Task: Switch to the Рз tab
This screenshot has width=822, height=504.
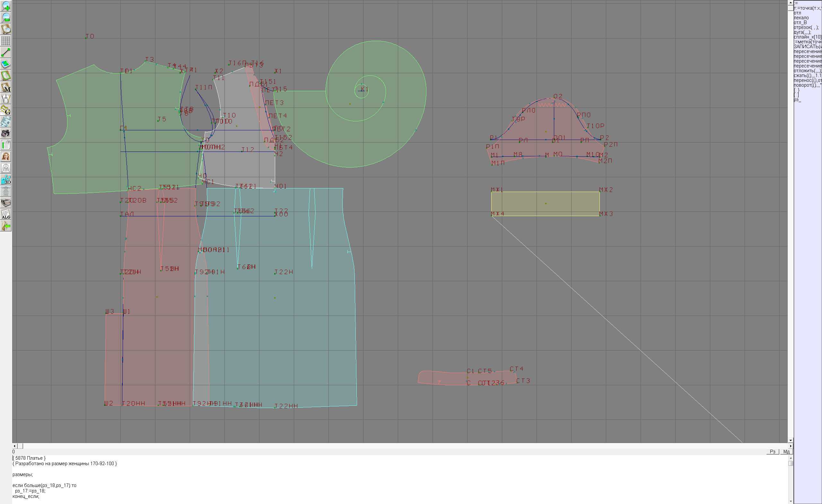Action: [773, 452]
